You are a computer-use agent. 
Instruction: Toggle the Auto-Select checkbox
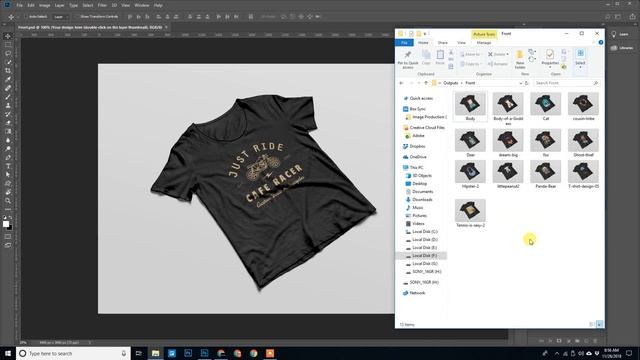(25, 17)
